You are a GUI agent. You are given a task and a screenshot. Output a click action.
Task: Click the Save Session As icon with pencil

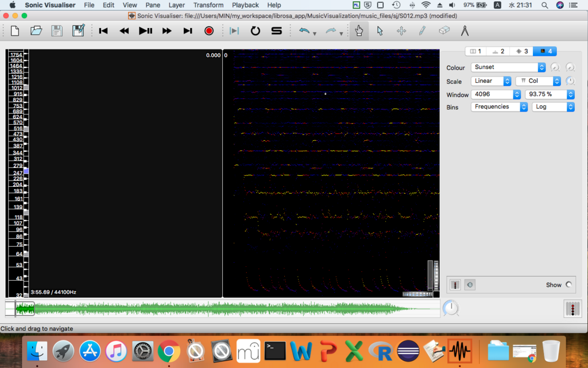(78, 31)
